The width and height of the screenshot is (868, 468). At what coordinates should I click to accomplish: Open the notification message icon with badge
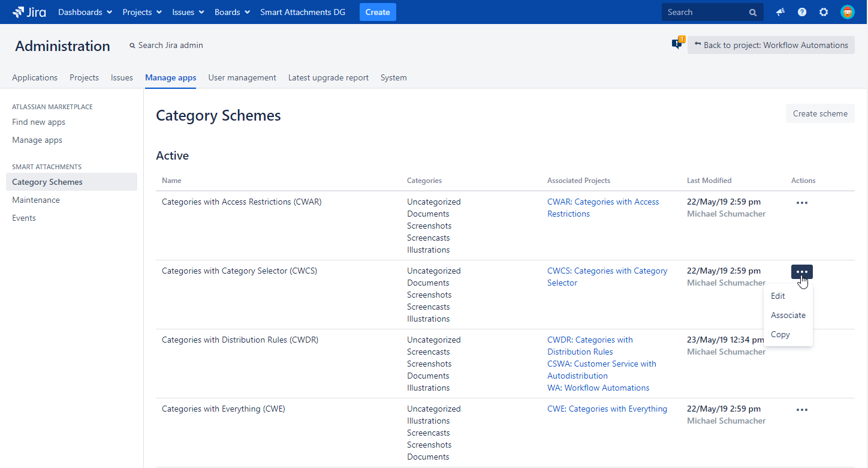tap(677, 44)
